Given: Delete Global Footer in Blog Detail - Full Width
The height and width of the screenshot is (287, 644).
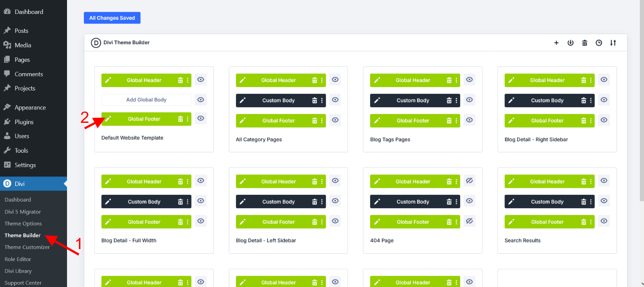Looking at the screenshot, I should [180, 222].
